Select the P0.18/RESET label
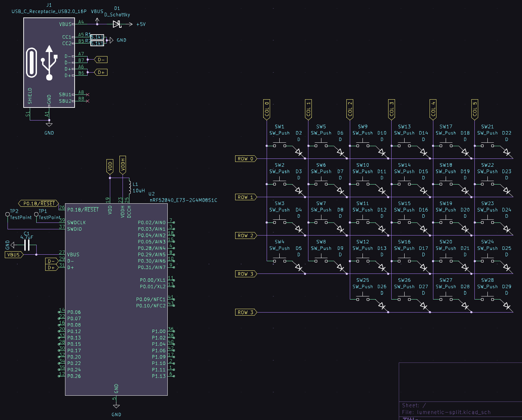This screenshot has height=420, width=522. pos(38,203)
